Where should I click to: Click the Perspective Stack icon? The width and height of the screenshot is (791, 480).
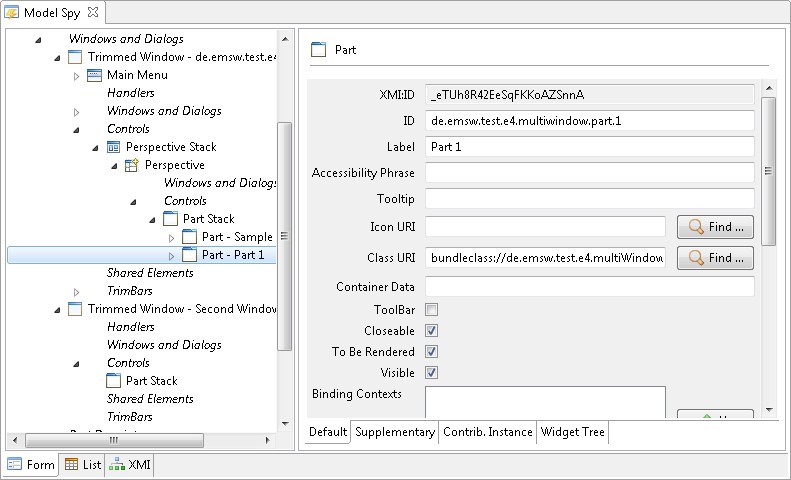114,147
